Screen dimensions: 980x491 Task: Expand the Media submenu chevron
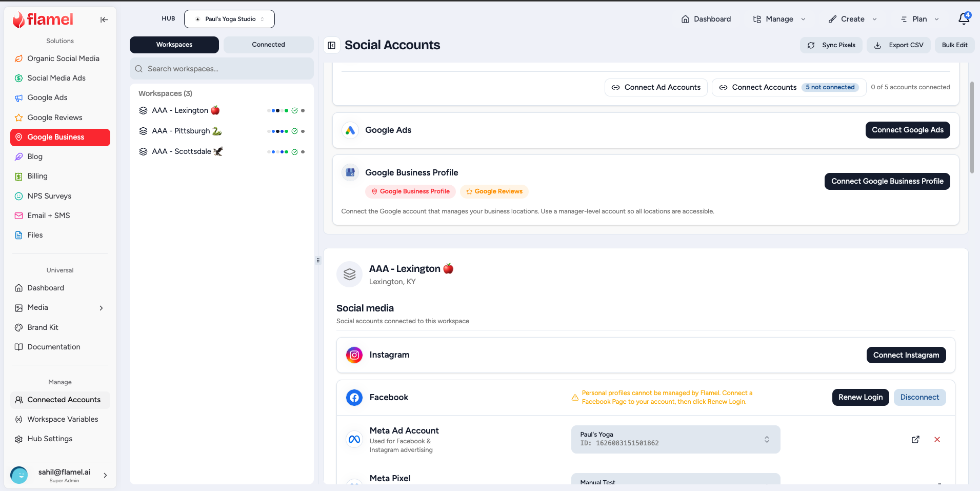(x=101, y=308)
